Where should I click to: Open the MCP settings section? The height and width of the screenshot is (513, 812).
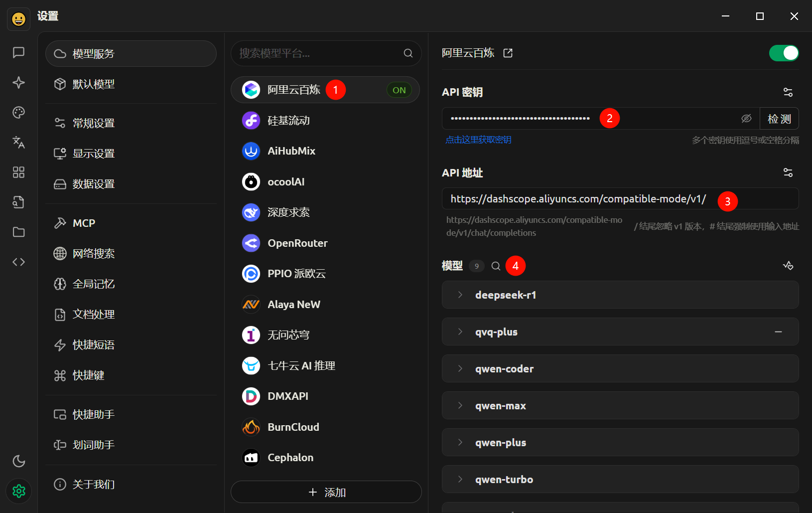tap(131, 223)
